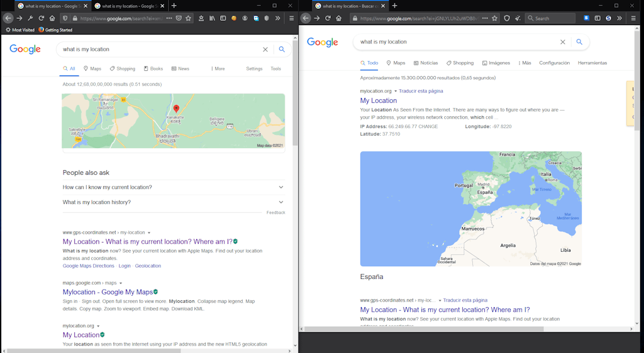Open 'My Location' result in right window
The height and width of the screenshot is (353, 644).
(378, 101)
